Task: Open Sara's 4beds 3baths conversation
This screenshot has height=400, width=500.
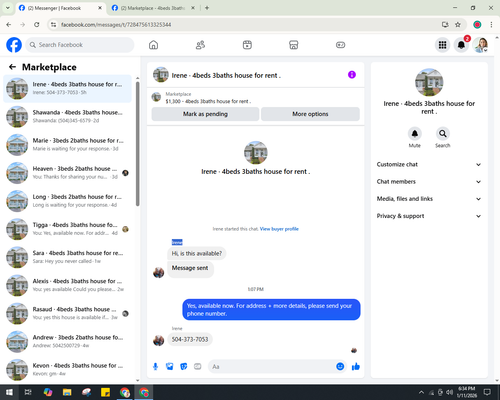Action: tap(67, 257)
